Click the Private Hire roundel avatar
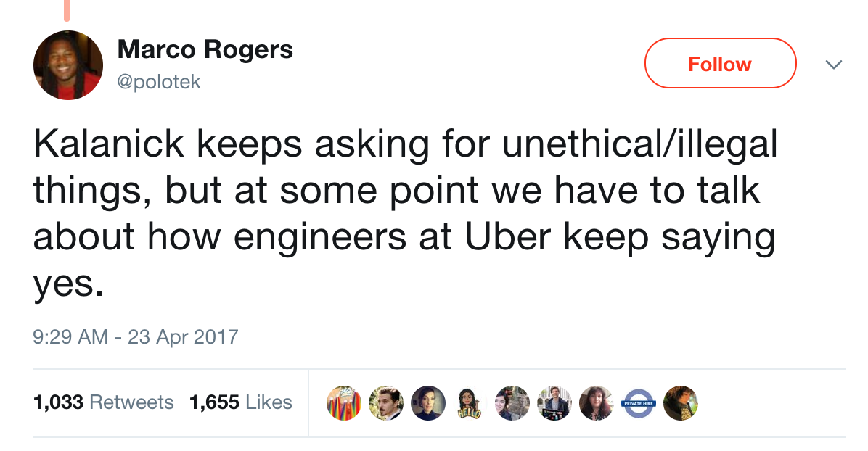 (639, 403)
